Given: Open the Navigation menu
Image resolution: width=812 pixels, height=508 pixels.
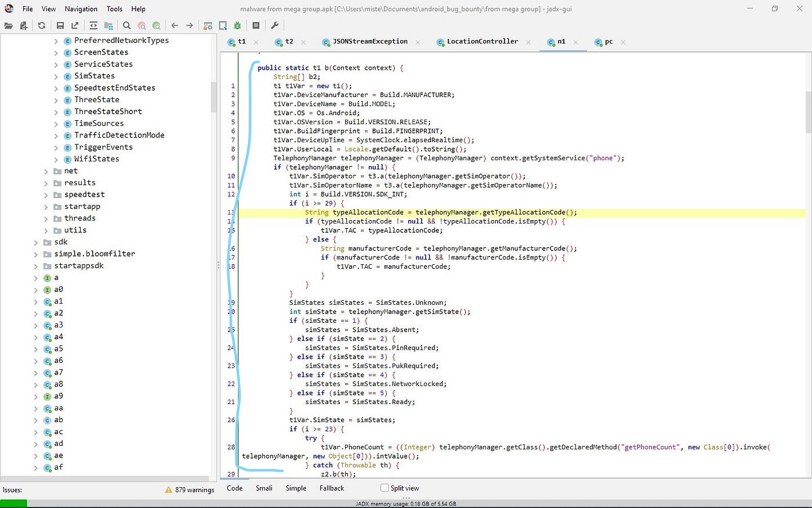Looking at the screenshot, I should 81,9.
